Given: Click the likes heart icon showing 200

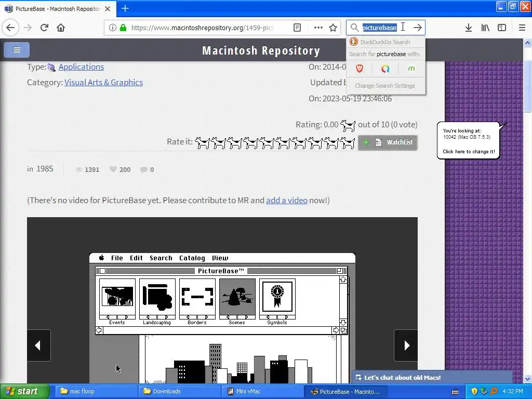Looking at the screenshot, I should (113, 169).
